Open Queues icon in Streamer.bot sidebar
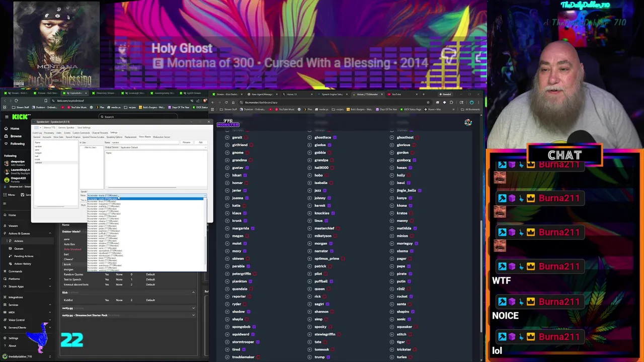Image resolution: width=644 pixels, height=362 pixels. tap(10, 248)
